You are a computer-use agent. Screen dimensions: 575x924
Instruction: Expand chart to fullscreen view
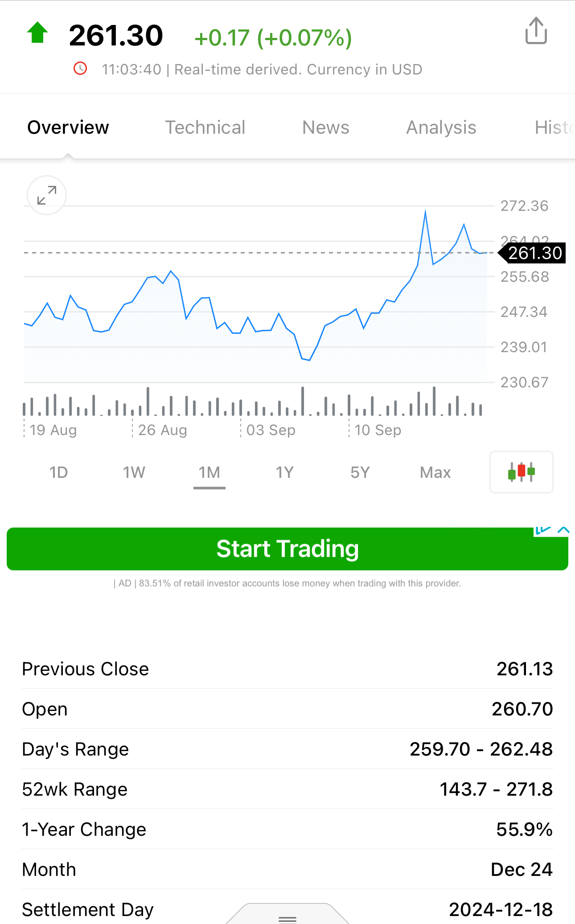47,195
